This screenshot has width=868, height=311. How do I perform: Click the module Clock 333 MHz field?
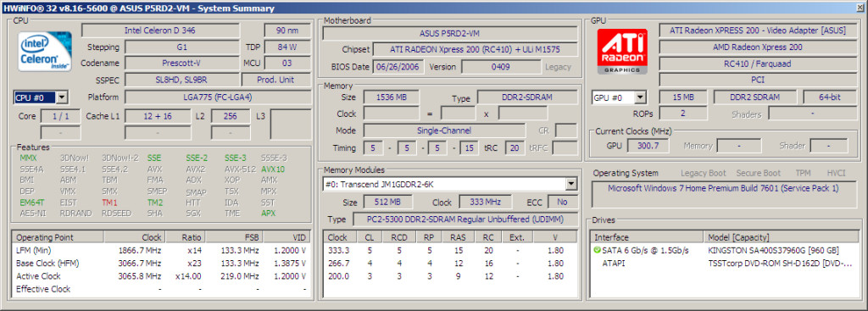coord(487,202)
